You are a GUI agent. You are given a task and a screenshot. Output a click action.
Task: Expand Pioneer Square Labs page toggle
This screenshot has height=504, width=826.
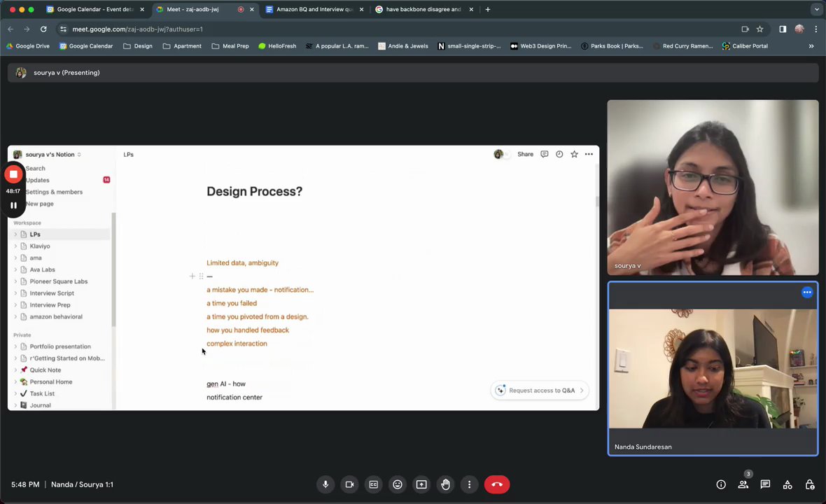click(15, 281)
